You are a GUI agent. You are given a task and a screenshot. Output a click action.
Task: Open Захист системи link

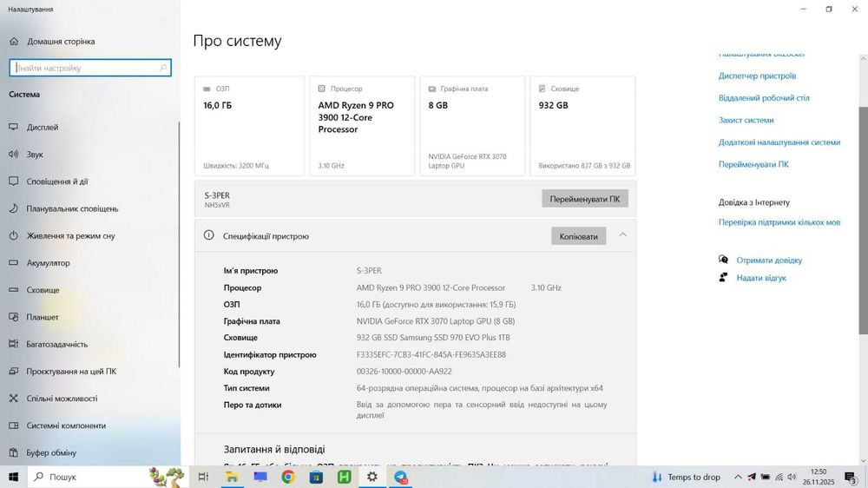[746, 120]
